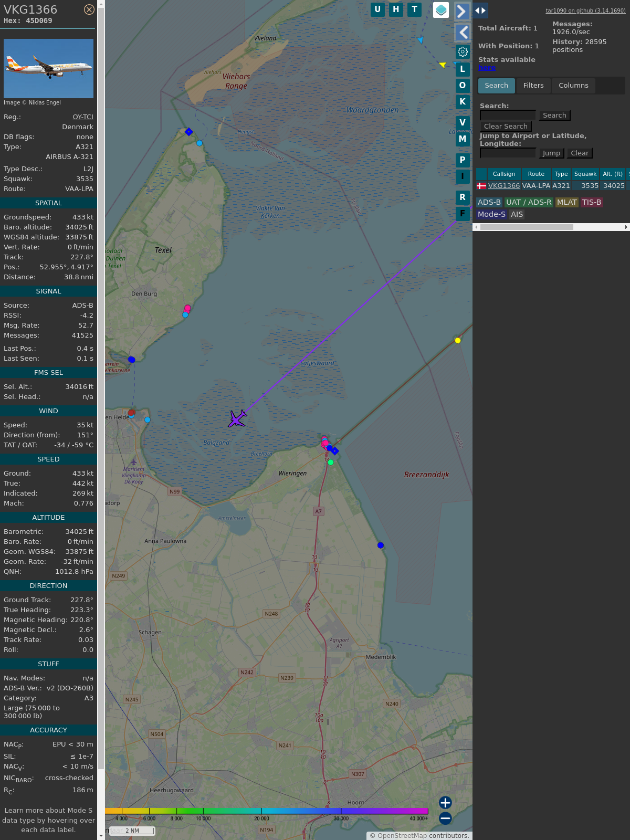Screen dimensions: 630x840
Task: Close the VKG1366 aircraft info panel
Action: pos(89,9)
